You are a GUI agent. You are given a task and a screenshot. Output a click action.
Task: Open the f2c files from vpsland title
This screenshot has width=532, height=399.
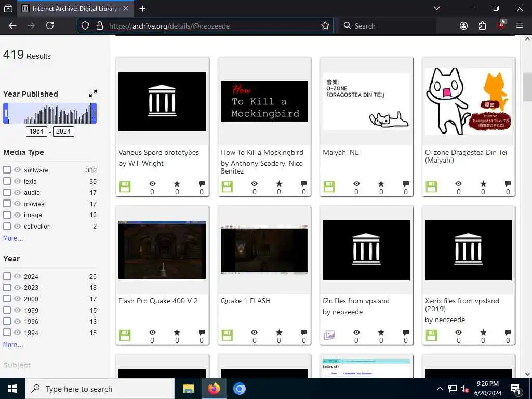356,301
